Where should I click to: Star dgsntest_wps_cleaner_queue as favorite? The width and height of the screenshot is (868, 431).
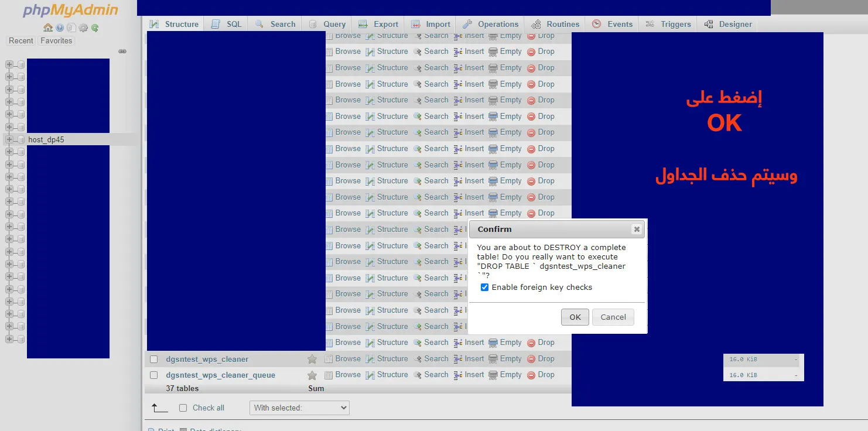[312, 375]
